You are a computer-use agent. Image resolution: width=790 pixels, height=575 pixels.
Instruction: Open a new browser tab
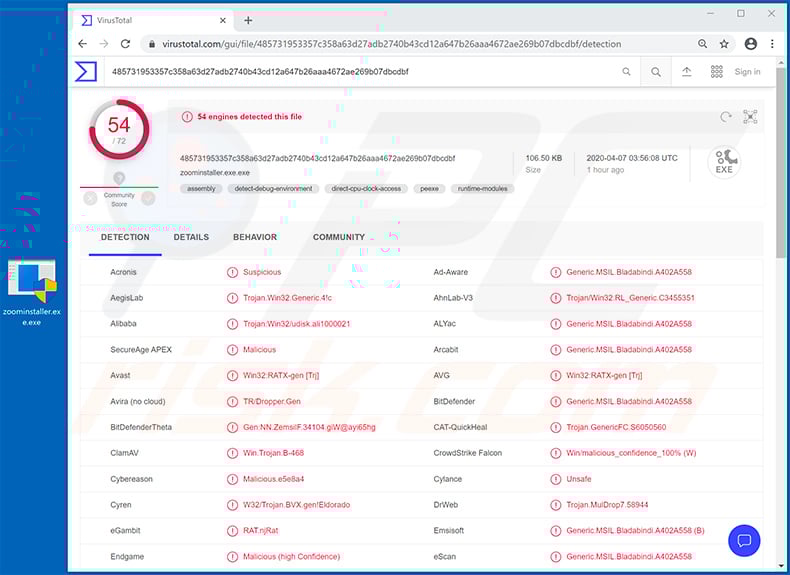248,20
